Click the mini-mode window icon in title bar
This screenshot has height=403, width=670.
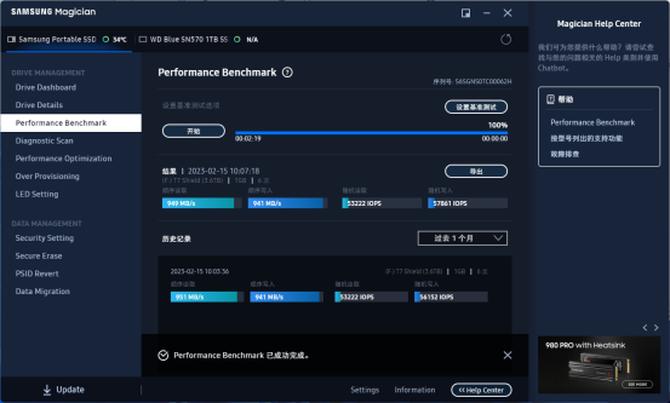(466, 13)
